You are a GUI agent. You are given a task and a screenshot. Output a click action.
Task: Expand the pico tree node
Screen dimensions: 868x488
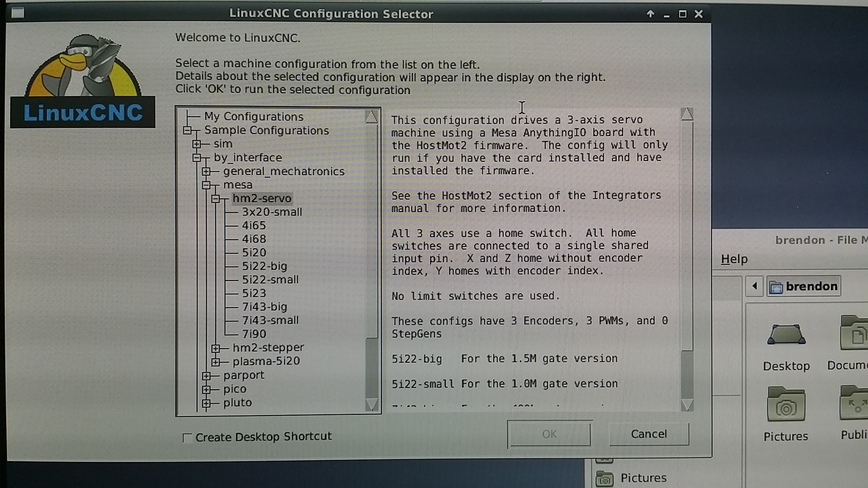206,389
